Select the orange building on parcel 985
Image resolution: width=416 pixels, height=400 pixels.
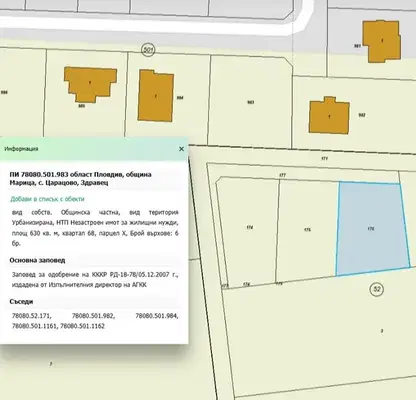[x=90, y=84]
